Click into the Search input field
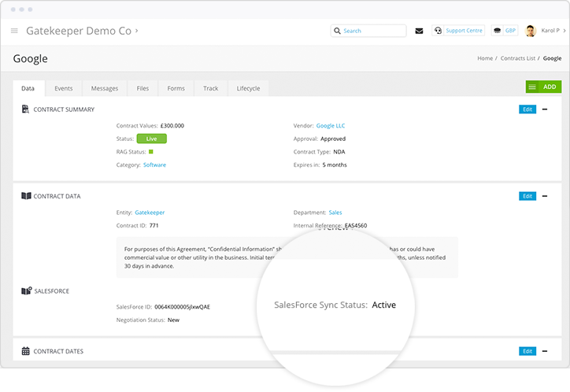Image resolution: width=570 pixels, height=392 pixels. click(x=368, y=31)
